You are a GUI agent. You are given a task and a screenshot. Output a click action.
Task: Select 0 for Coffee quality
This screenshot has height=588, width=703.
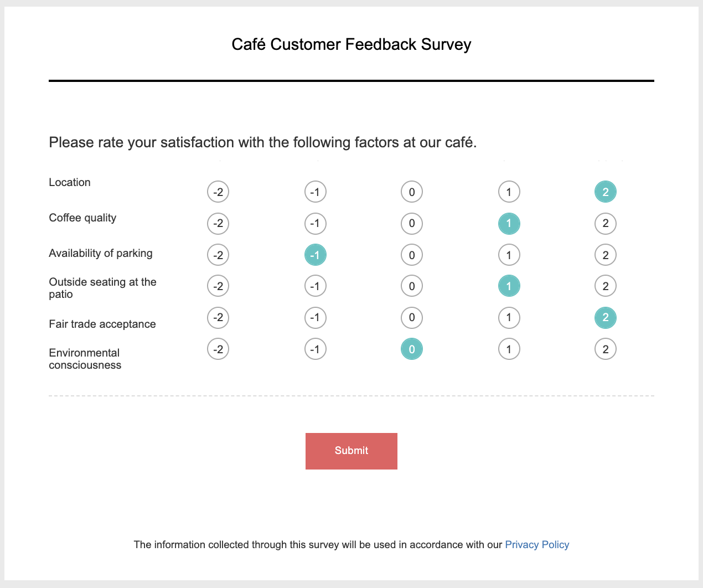[412, 224]
